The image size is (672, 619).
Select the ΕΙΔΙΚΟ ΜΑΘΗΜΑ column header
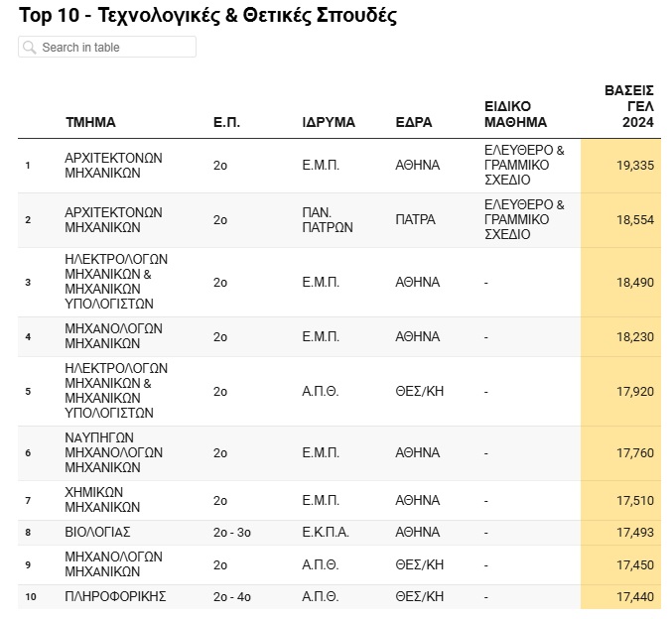point(515,114)
